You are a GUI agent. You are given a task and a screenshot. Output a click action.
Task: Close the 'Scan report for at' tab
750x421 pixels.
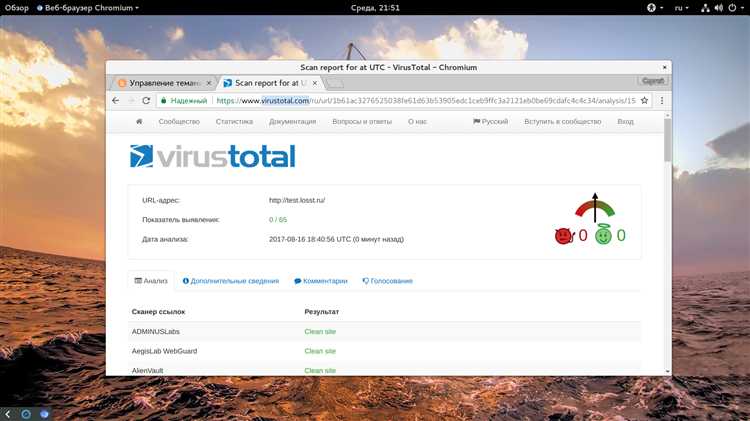click(x=315, y=83)
